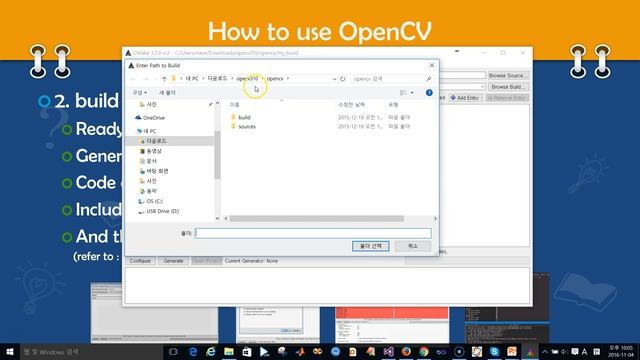Viewport: 640px width, 360px height.
Task: Open Skype from taskbar
Action: coord(494,351)
